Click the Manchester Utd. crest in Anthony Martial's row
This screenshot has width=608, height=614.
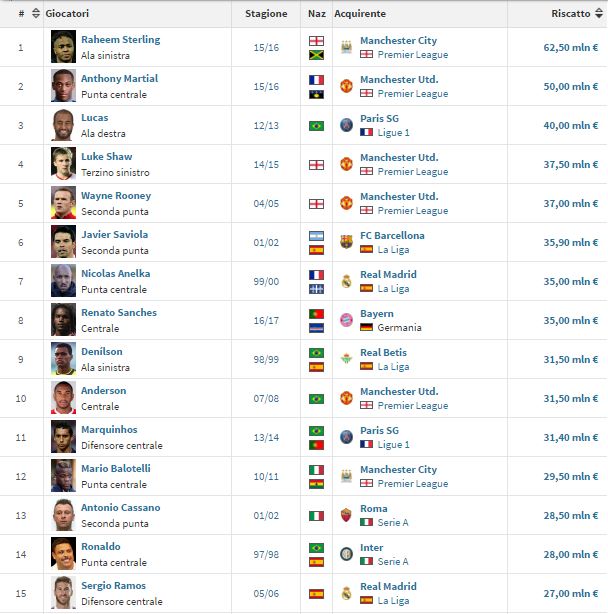346,86
